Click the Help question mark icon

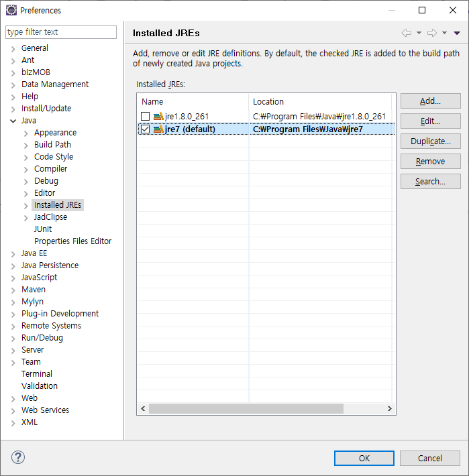(18, 457)
